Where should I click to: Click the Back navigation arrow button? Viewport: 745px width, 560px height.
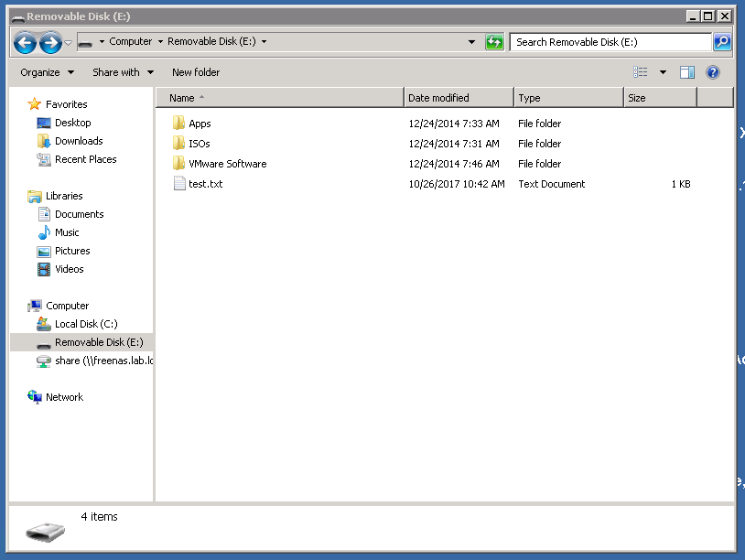pos(25,42)
